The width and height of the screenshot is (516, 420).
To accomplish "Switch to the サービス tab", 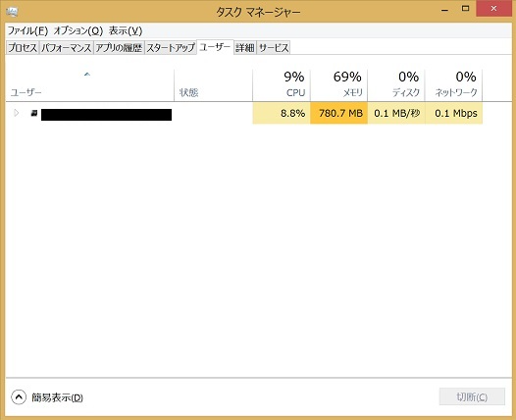I will point(274,48).
